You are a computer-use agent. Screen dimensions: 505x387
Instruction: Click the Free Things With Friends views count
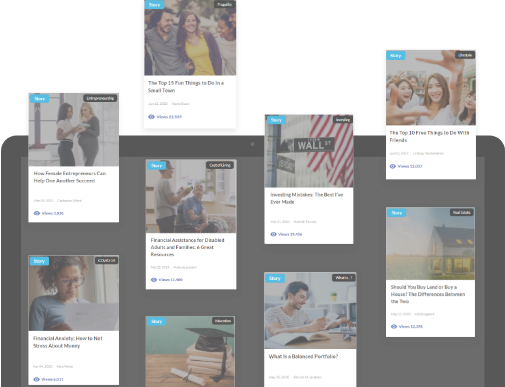pos(410,166)
